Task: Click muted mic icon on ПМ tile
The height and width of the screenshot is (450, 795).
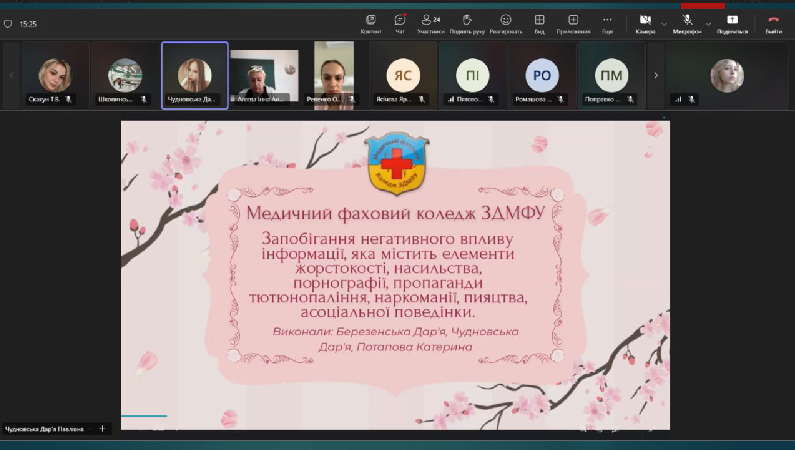Action: click(x=630, y=99)
